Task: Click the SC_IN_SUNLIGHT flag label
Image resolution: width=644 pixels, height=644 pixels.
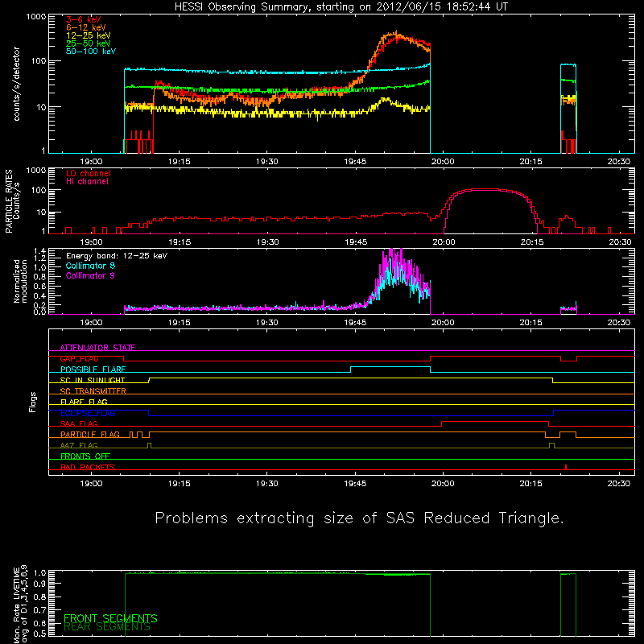Action: pos(93,380)
